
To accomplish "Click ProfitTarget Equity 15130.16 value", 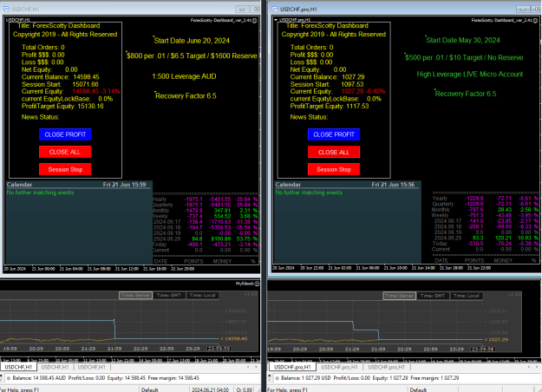I will click(90, 106).
